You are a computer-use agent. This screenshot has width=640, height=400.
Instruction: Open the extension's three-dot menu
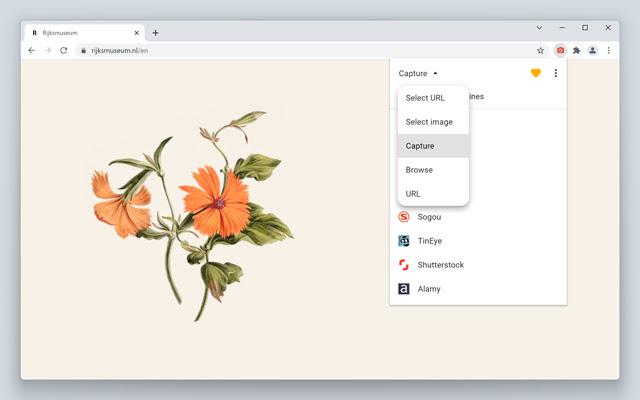[x=556, y=73]
